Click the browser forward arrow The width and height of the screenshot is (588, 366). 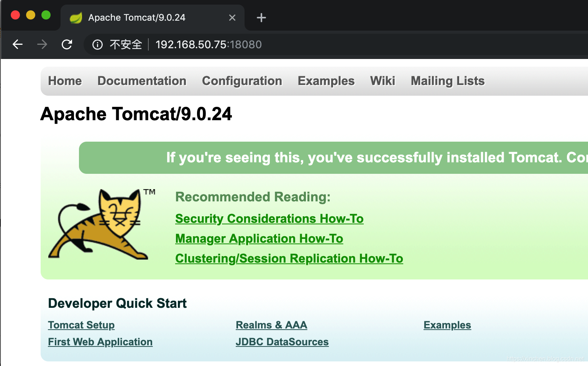42,44
